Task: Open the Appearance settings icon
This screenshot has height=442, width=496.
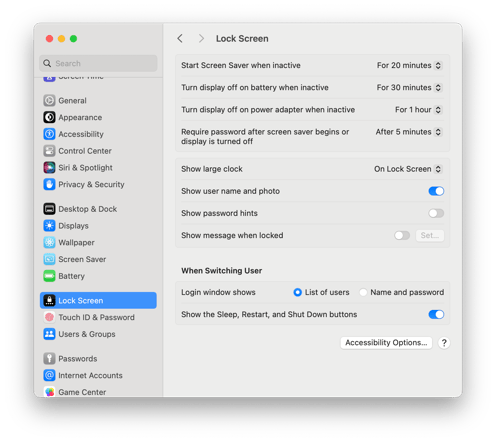Action: click(49, 117)
